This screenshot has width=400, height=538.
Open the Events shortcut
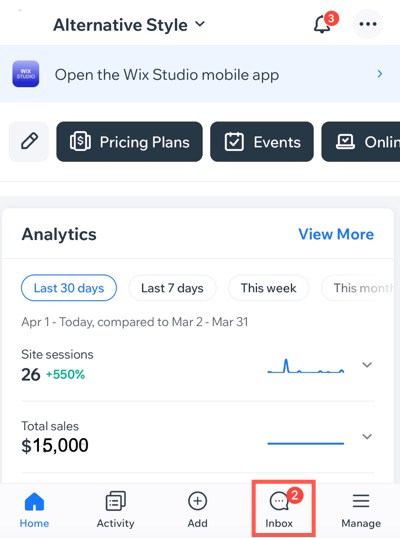point(262,141)
